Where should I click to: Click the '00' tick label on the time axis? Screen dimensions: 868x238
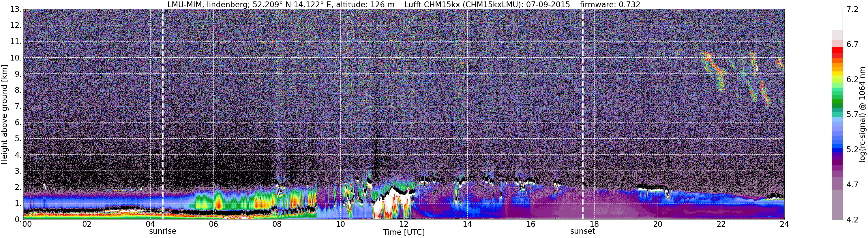click(x=27, y=224)
